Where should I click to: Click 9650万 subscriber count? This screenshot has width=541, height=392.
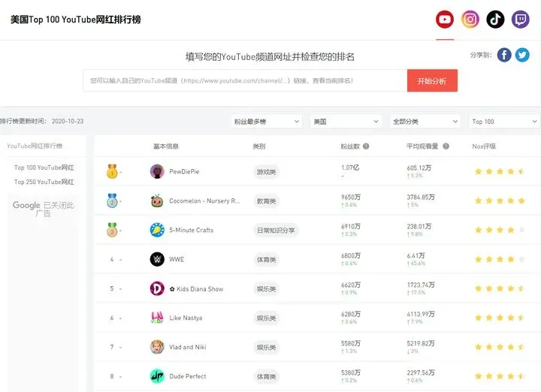pyautogui.click(x=351, y=198)
